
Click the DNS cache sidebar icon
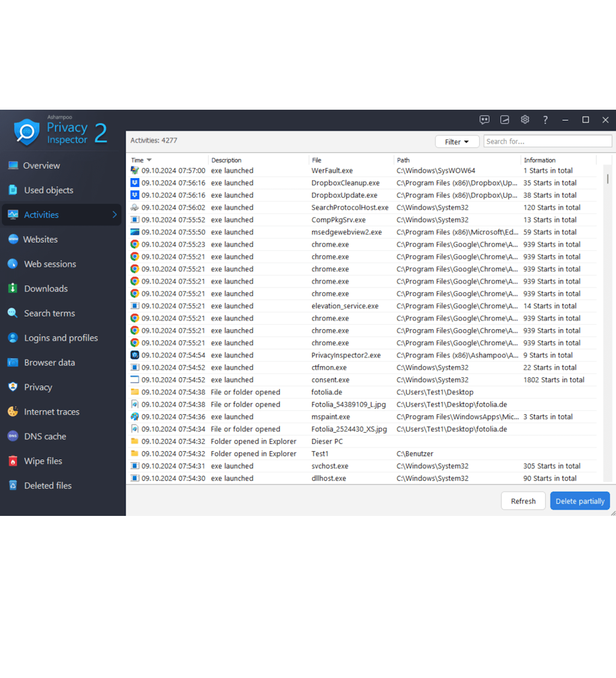(12, 436)
